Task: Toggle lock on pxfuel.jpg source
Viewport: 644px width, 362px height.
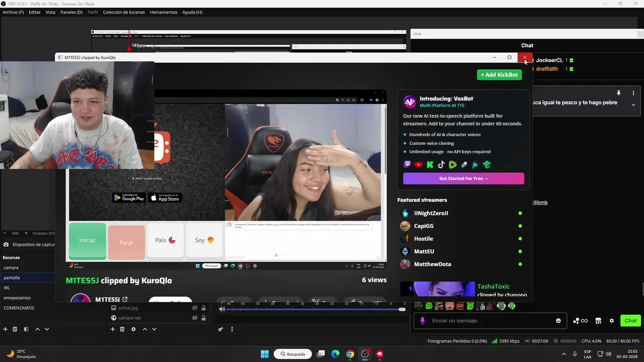Action: click(x=203, y=308)
